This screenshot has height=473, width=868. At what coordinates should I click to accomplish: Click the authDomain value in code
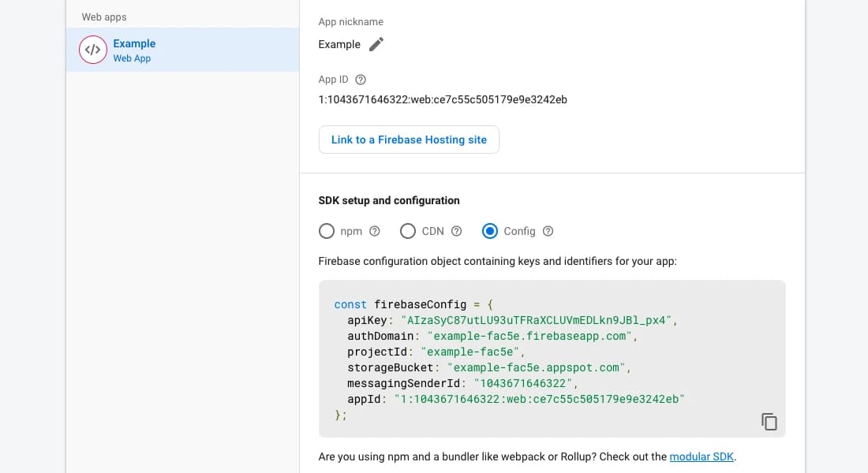tap(529, 337)
